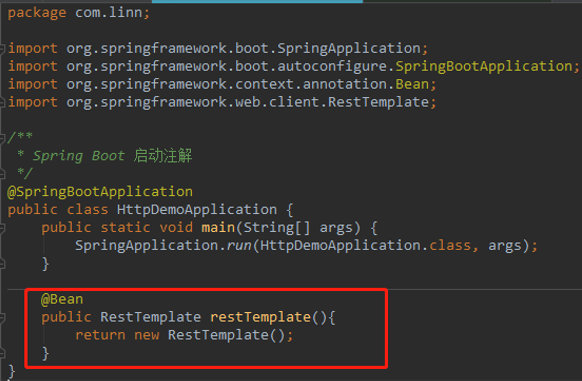The width and height of the screenshot is (582, 381).
Task: Click 'autoconfigure' in the second import path
Action: point(332,66)
